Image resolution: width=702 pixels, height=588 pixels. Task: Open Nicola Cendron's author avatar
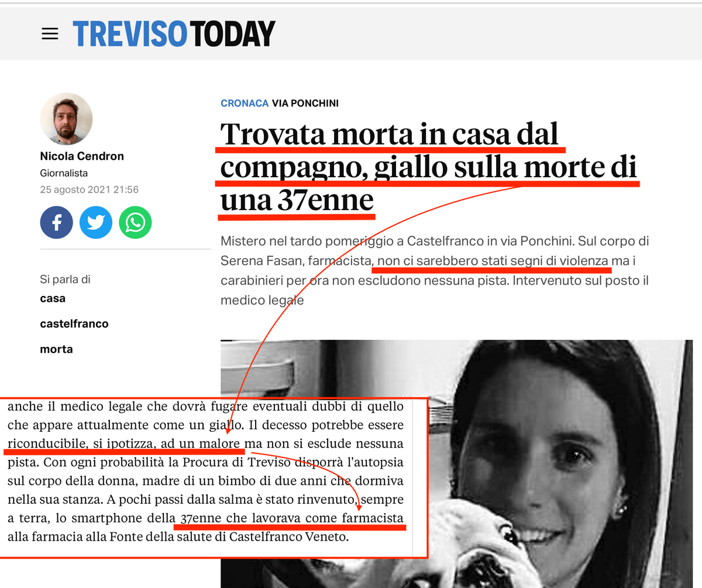[x=66, y=119]
